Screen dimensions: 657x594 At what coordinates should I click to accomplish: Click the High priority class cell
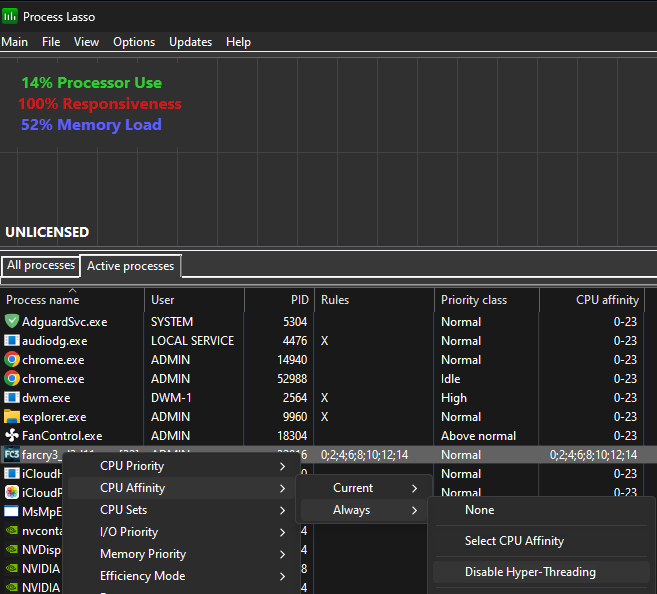(x=454, y=398)
